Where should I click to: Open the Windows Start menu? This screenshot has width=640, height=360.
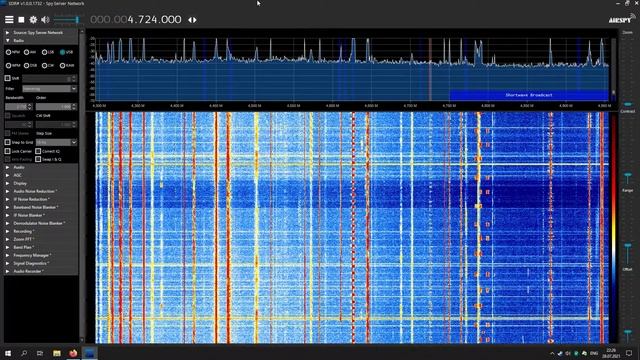click(x=7, y=353)
